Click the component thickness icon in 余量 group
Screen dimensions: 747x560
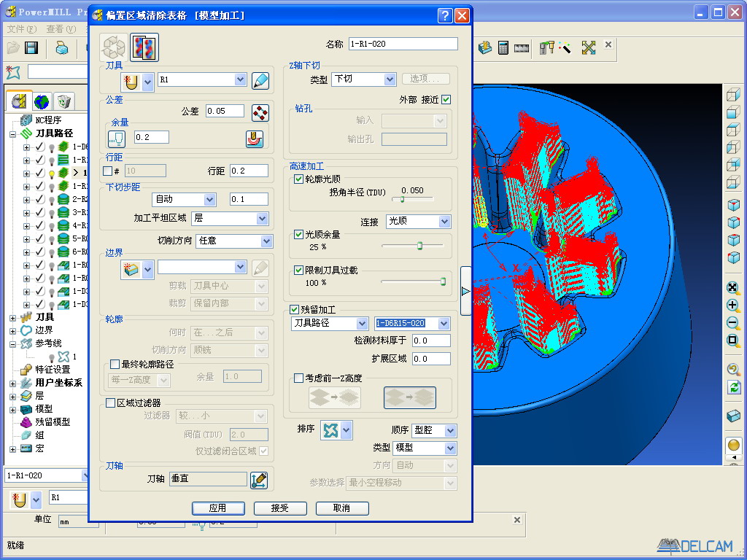[x=117, y=139]
